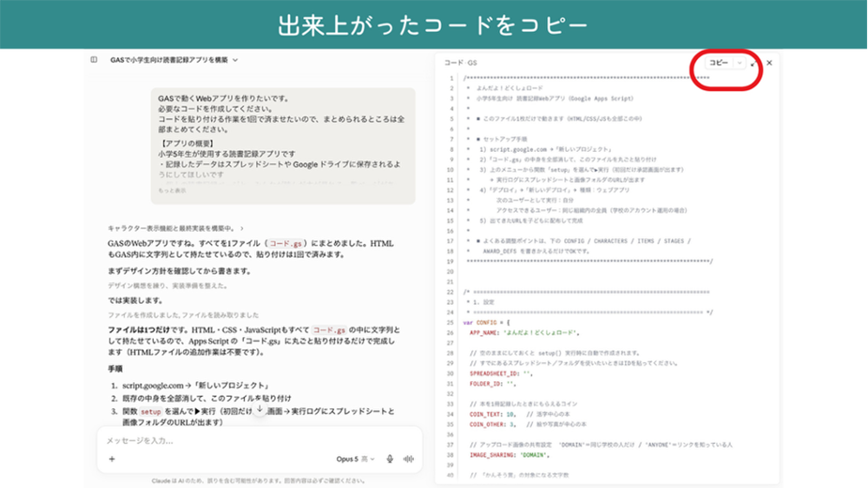Click code line COIN_OTHER: 3

(528, 425)
